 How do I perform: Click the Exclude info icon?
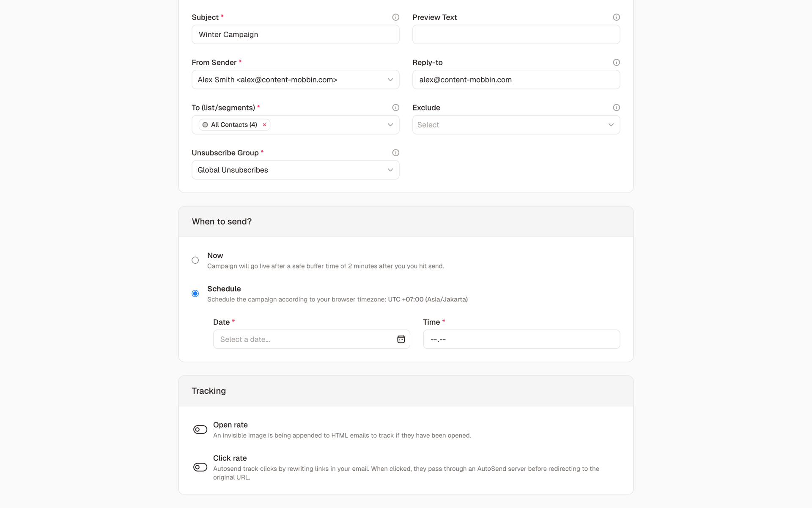616,108
